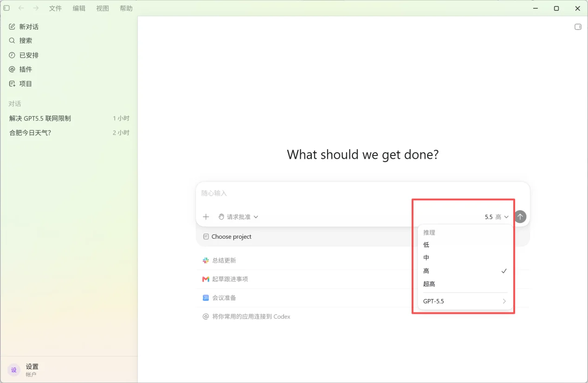Click the hand icon beside 请求批准
The width and height of the screenshot is (588, 383).
[221, 217]
